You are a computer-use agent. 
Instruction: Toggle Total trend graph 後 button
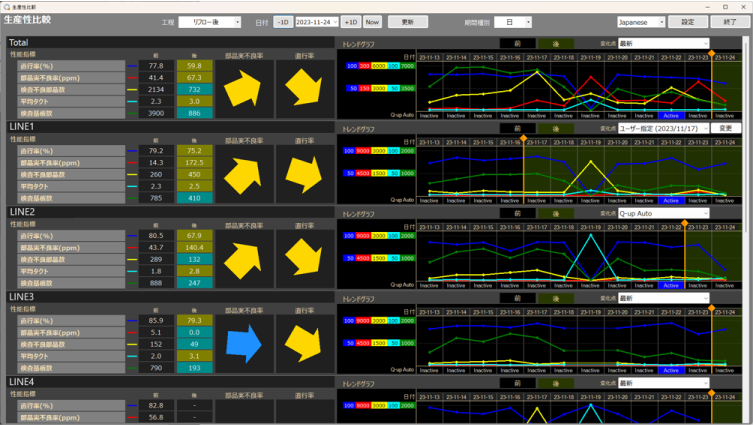coord(556,43)
